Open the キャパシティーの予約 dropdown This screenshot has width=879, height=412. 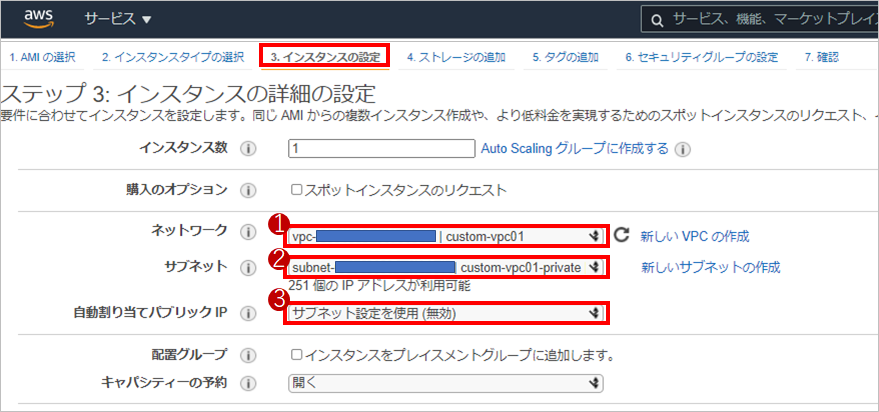446,382
